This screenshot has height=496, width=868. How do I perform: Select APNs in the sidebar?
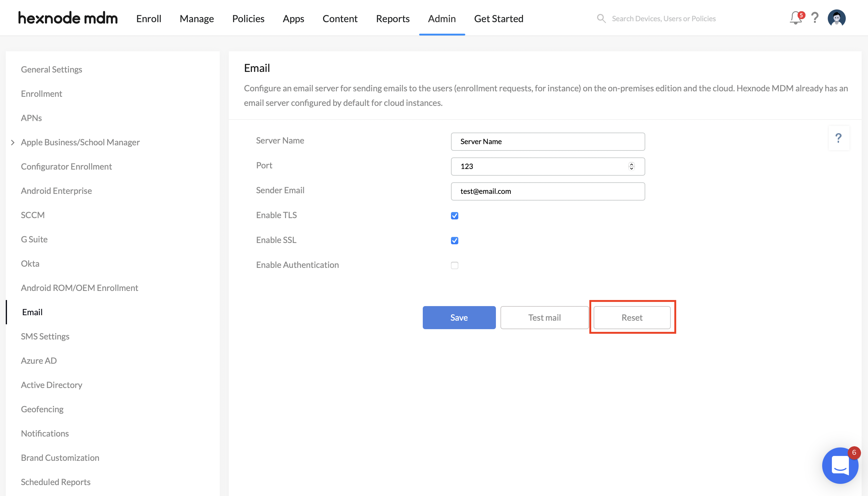click(31, 118)
